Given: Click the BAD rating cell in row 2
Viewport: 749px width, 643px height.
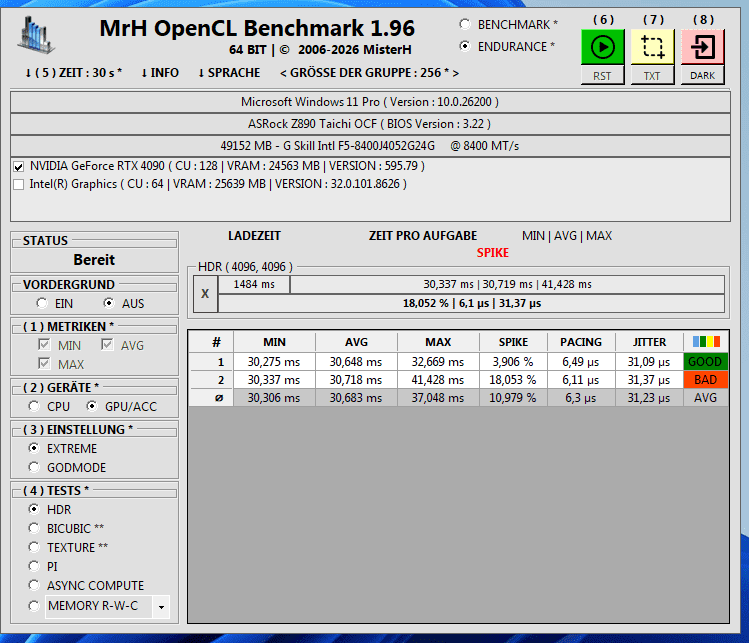Looking at the screenshot, I should [x=706, y=380].
